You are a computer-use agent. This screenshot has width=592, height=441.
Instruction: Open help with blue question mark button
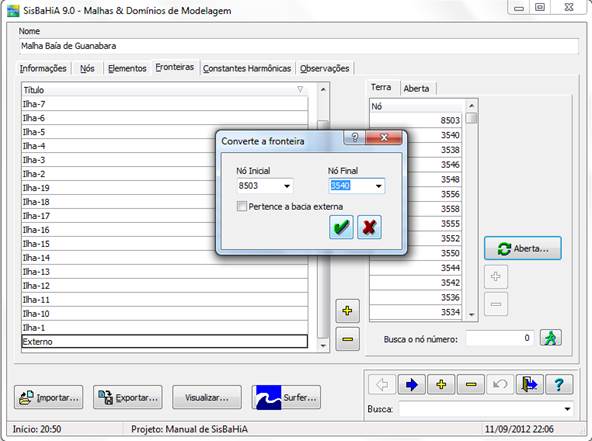559,384
